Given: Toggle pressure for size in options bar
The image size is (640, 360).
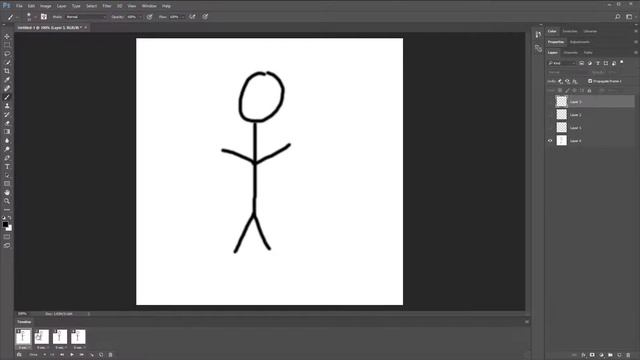Looking at the screenshot, I should 205,17.
